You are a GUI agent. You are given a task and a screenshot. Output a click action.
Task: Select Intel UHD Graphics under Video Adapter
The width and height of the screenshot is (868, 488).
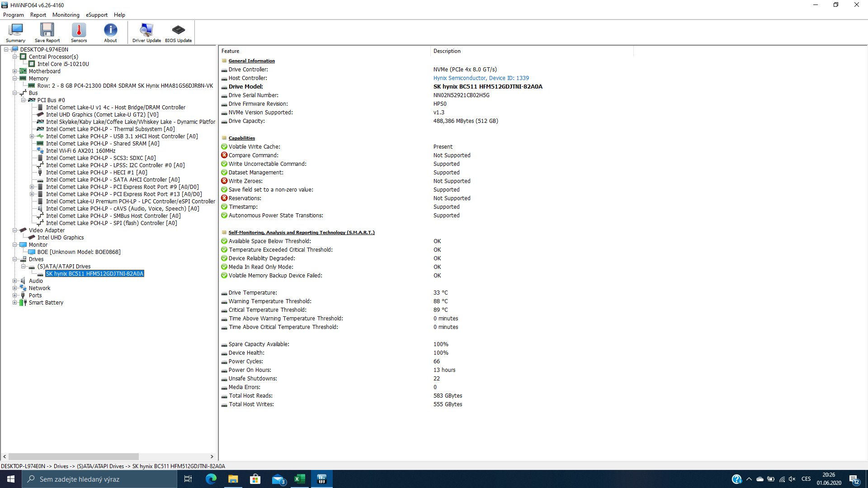pyautogui.click(x=61, y=238)
